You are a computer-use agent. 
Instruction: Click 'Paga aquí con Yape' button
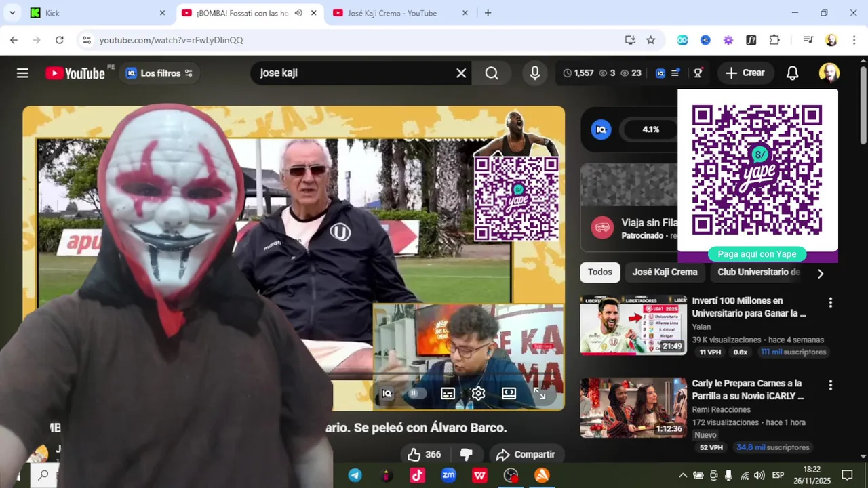click(757, 254)
